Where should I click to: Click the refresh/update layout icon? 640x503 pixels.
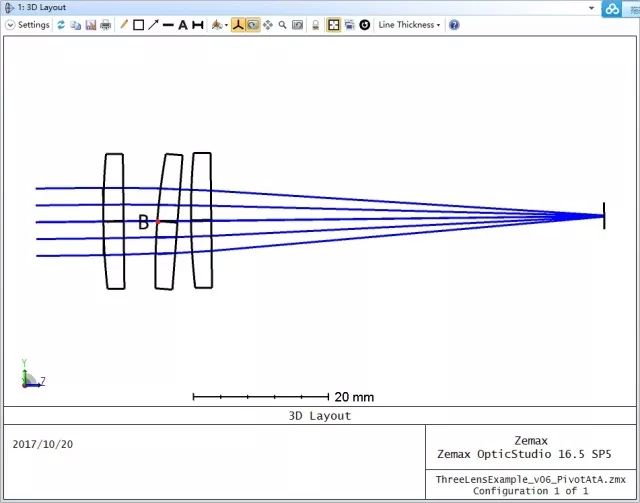coord(61,25)
